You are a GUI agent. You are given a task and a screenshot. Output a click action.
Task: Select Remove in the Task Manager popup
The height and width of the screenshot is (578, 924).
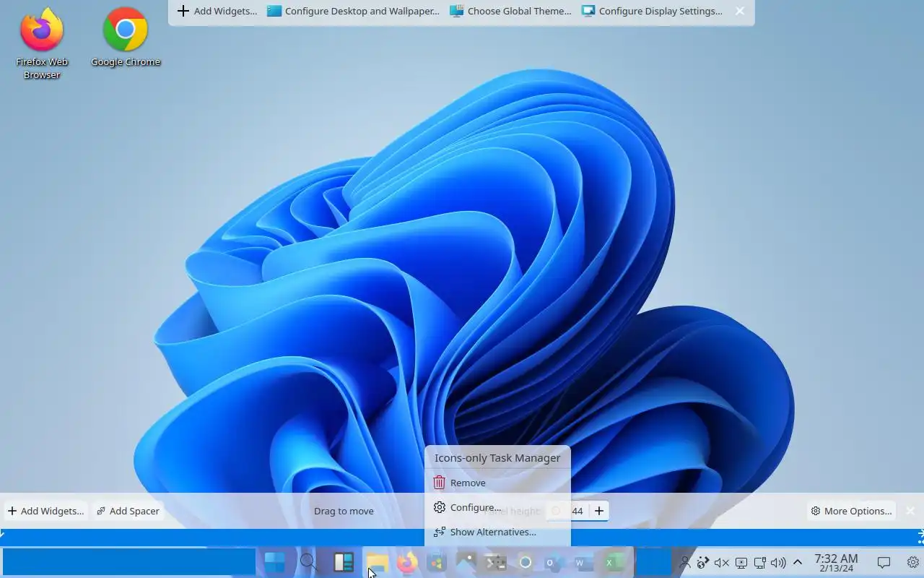tap(497, 483)
